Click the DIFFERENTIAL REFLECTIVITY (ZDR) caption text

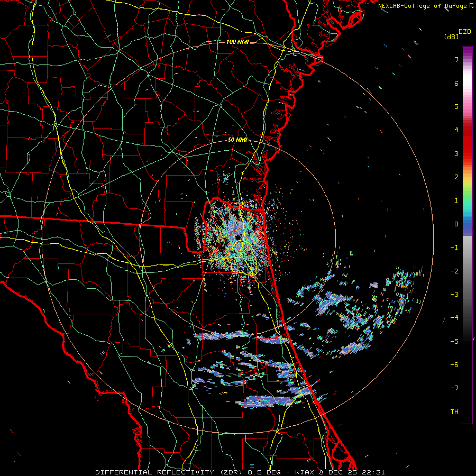(169, 472)
